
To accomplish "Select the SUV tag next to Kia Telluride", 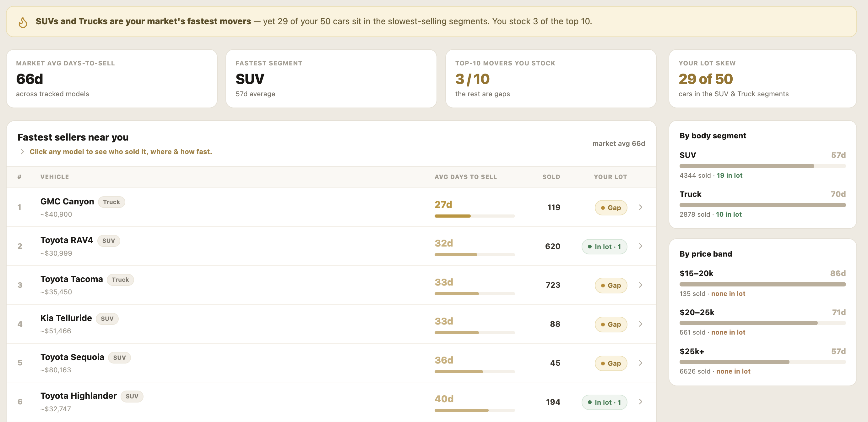I will click(x=107, y=319).
